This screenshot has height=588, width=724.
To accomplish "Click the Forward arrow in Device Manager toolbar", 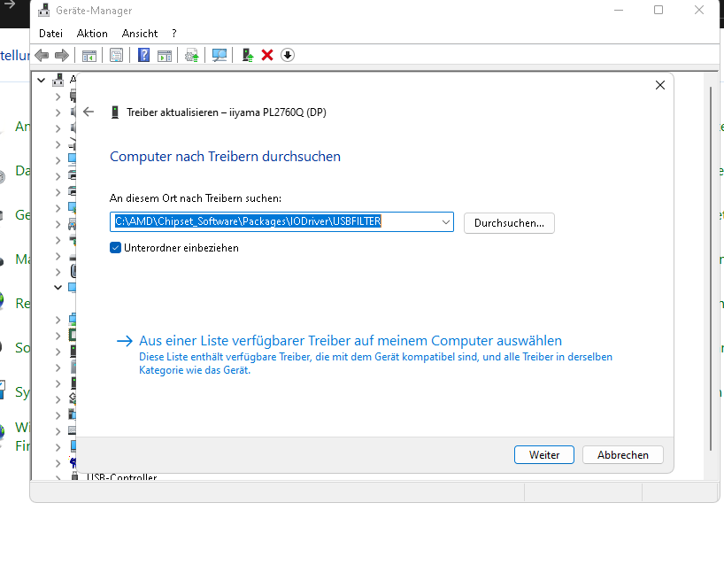I will [x=62, y=56].
